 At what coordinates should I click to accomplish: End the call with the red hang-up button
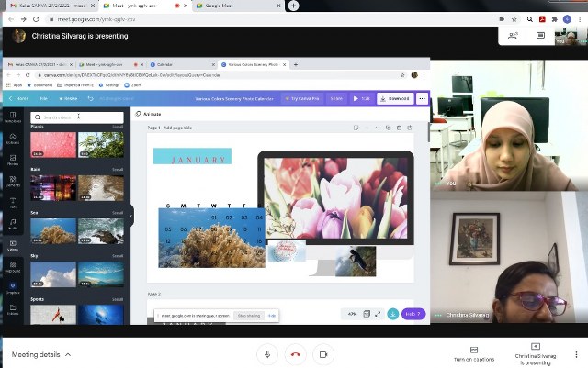pos(296,354)
